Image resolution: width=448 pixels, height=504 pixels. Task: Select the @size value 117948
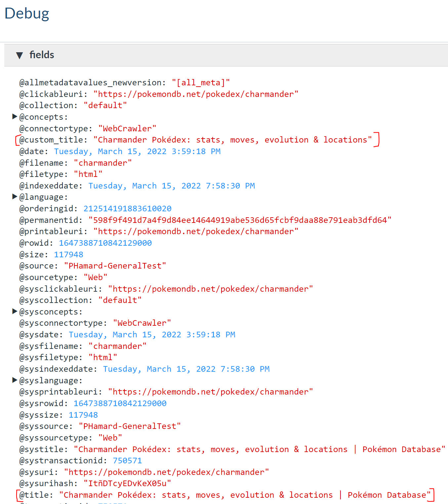(69, 255)
